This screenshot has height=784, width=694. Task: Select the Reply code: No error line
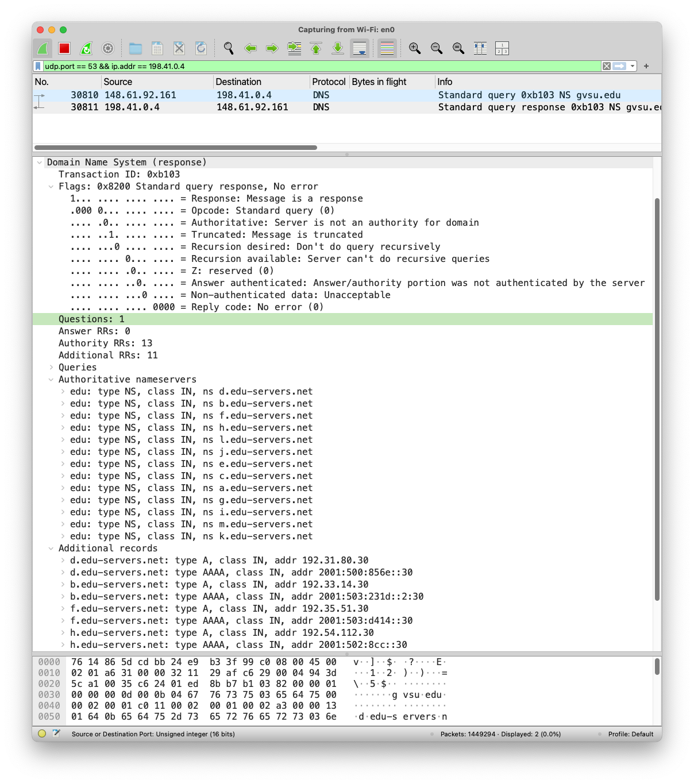[x=343, y=307]
